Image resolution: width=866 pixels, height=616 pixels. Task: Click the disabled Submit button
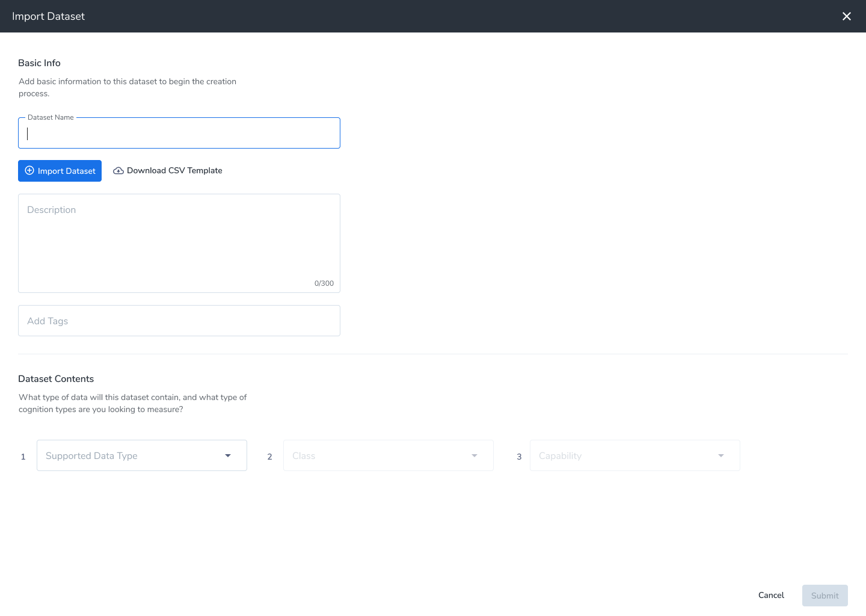(x=825, y=595)
